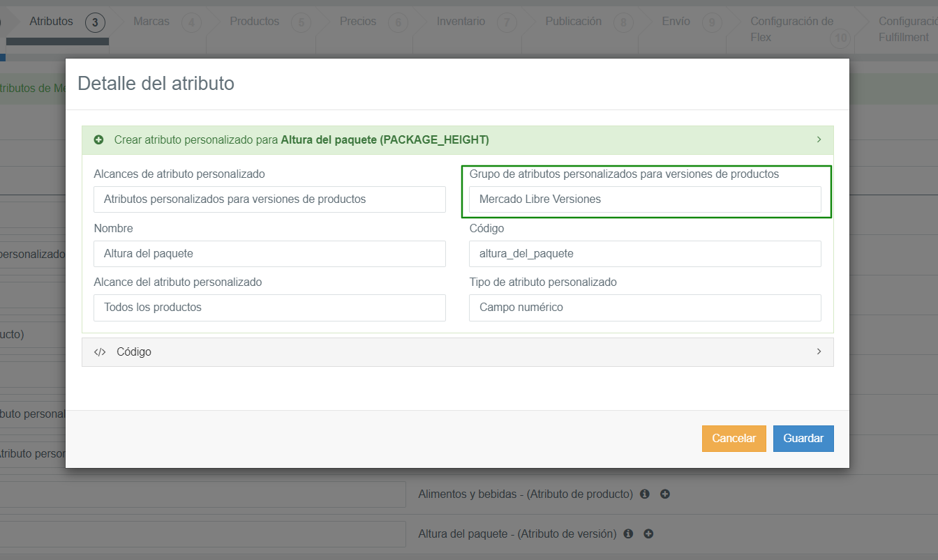Click the Guardar button
The height and width of the screenshot is (560, 938).
(x=803, y=439)
